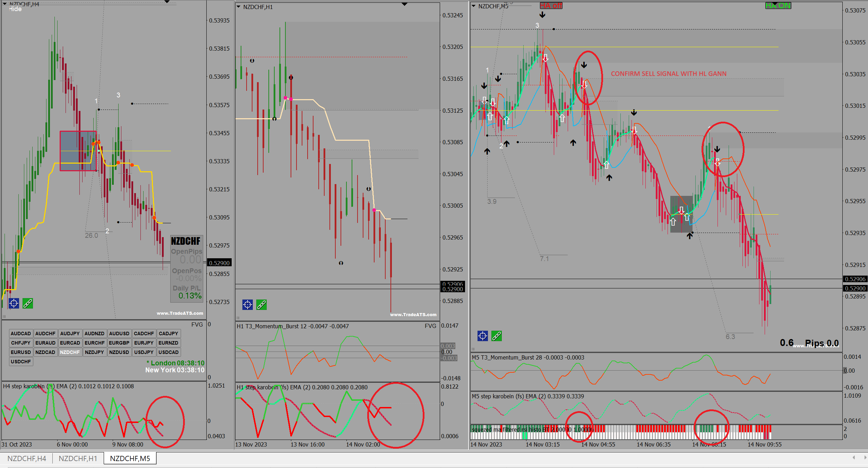
Task: Switch to NZDCHF,H4 chart tab
Action: click(27, 459)
